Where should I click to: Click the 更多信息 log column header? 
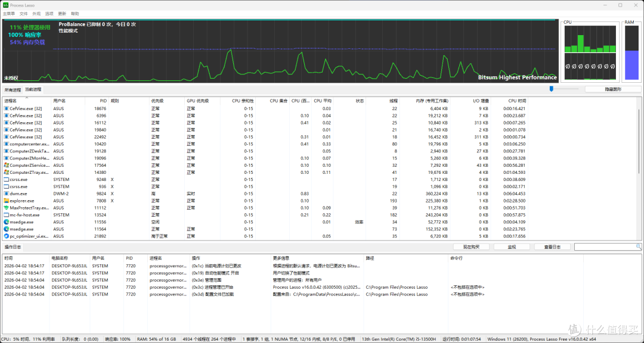click(x=317, y=258)
